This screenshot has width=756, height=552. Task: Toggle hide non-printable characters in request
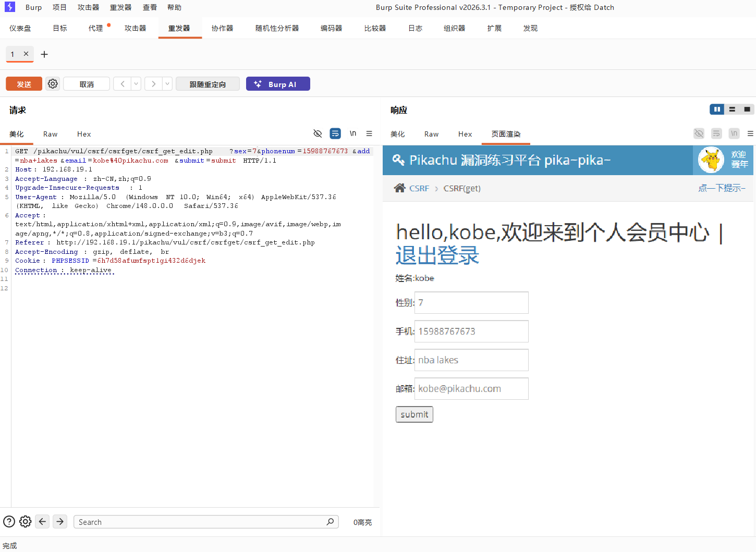[318, 134]
